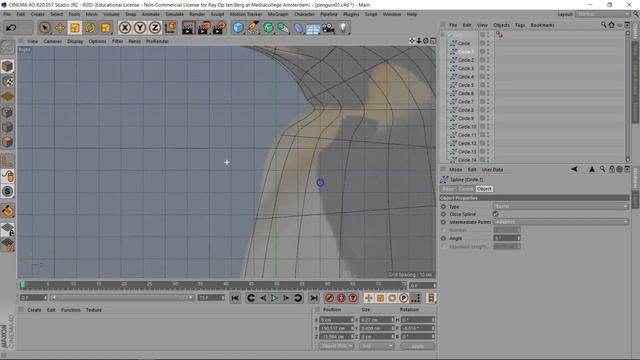Lock the Attribute Manager element
The width and height of the screenshot is (640, 360).
pyautogui.click(x=612, y=169)
